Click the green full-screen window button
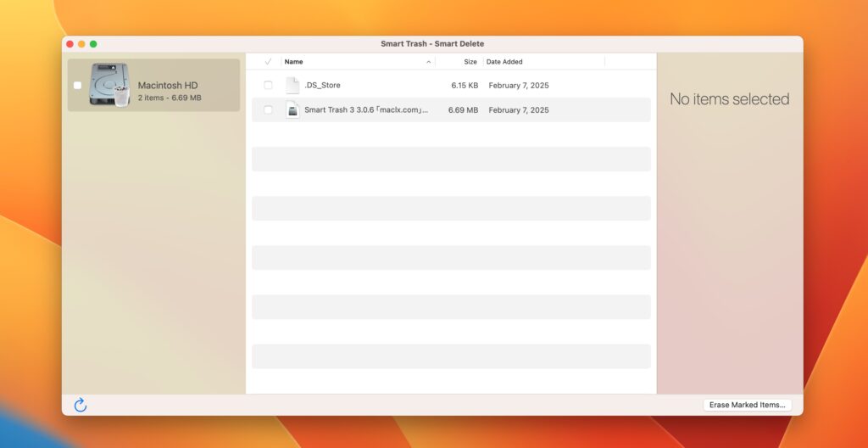The width and height of the screenshot is (868, 448). coord(93,44)
